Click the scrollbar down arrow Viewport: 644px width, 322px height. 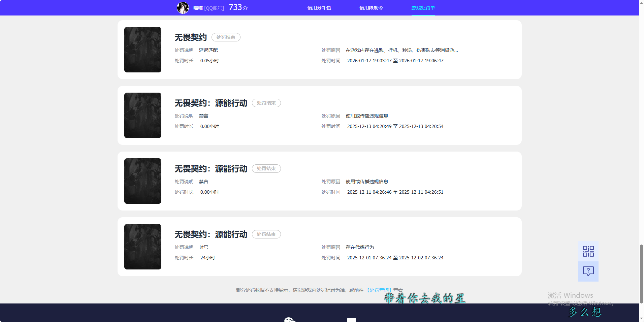(641, 318)
